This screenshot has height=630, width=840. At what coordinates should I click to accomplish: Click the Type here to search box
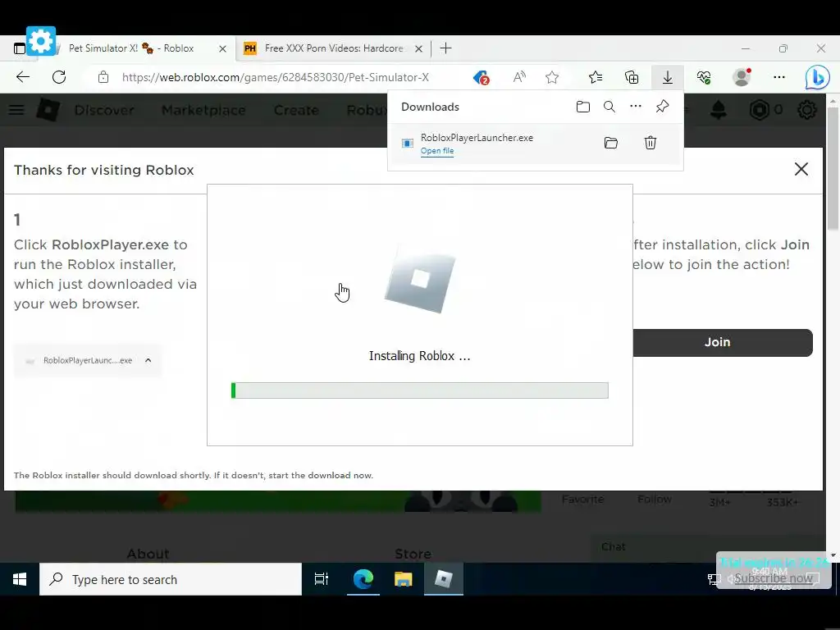coord(171,579)
